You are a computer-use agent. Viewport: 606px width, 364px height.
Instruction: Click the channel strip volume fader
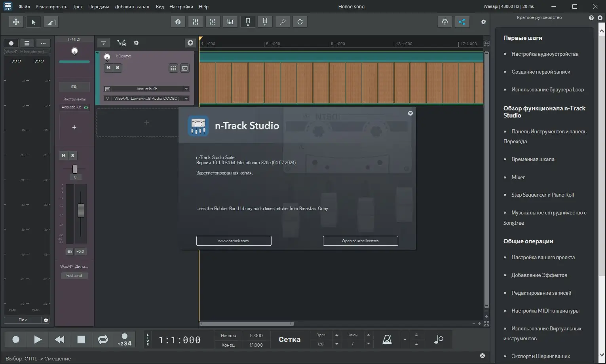(x=81, y=210)
